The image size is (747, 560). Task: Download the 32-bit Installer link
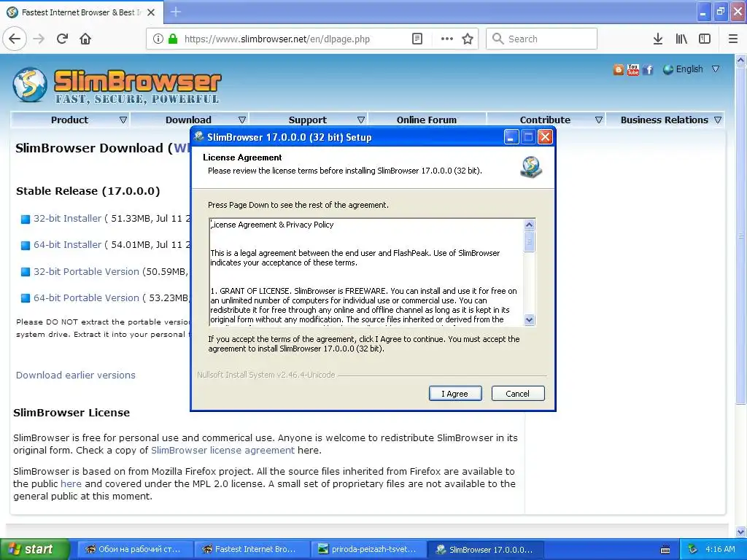[67, 219]
